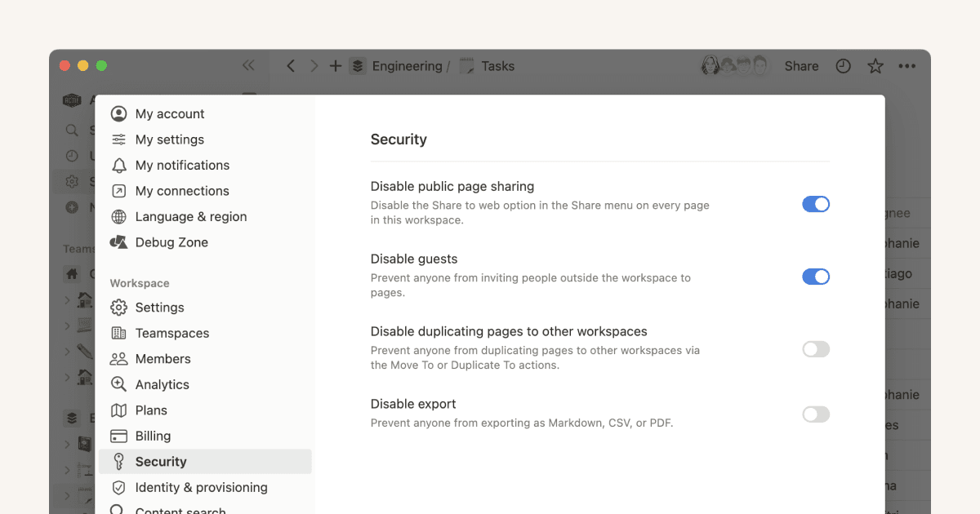This screenshot has height=514, width=980.
Task: Open search with the magnifier icon in sidebar
Action: 72,130
